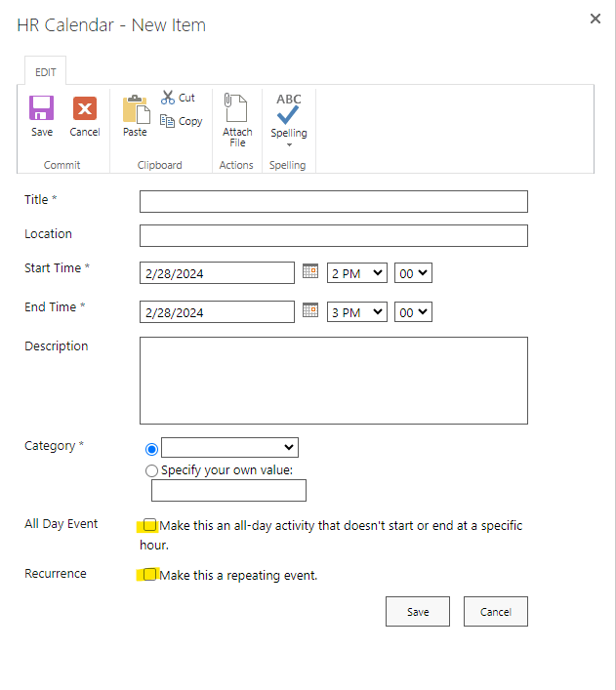Click the Copy icon in ribbon

[167, 121]
